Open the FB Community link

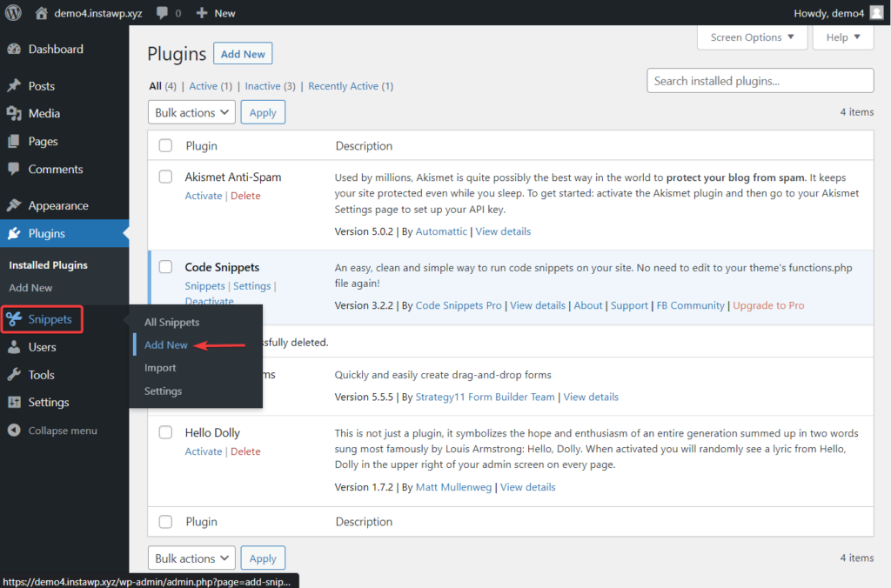690,305
